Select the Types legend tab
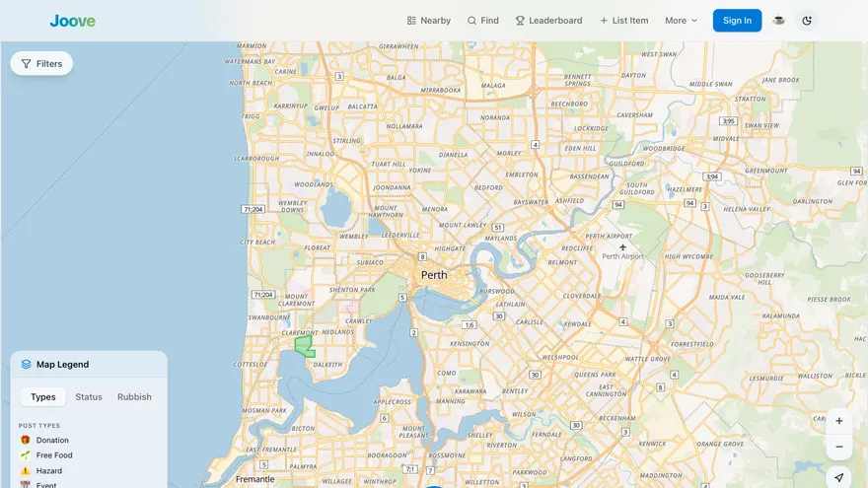868x488 pixels. tap(43, 396)
